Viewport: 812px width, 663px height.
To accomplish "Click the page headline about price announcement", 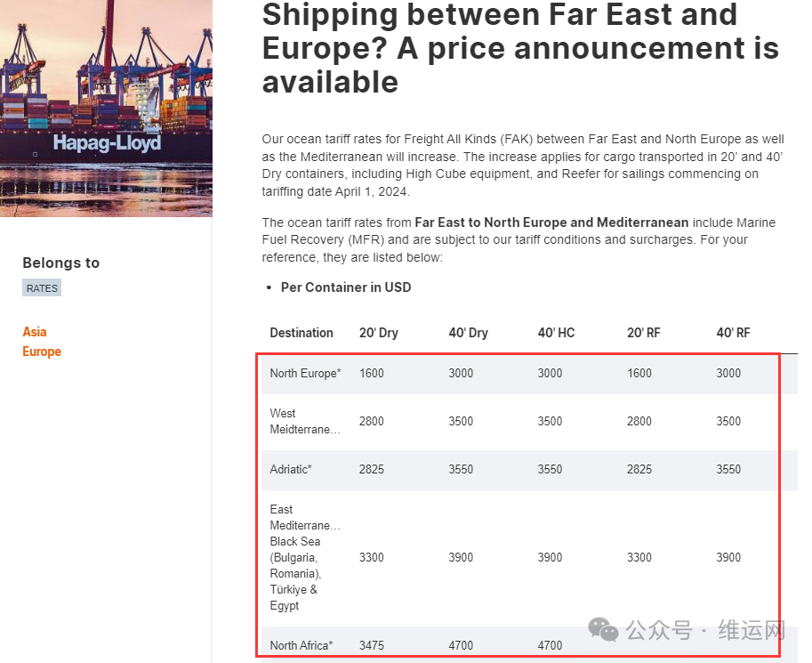I will (x=520, y=48).
